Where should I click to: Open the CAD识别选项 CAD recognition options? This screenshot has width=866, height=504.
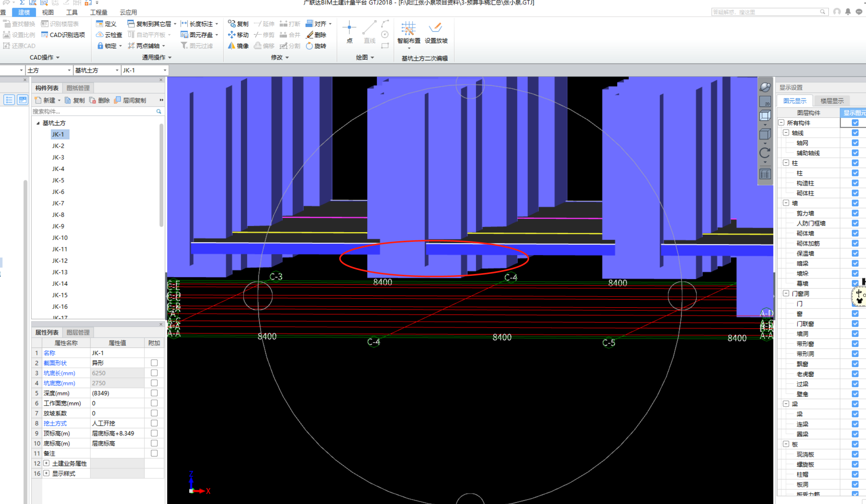[63, 35]
